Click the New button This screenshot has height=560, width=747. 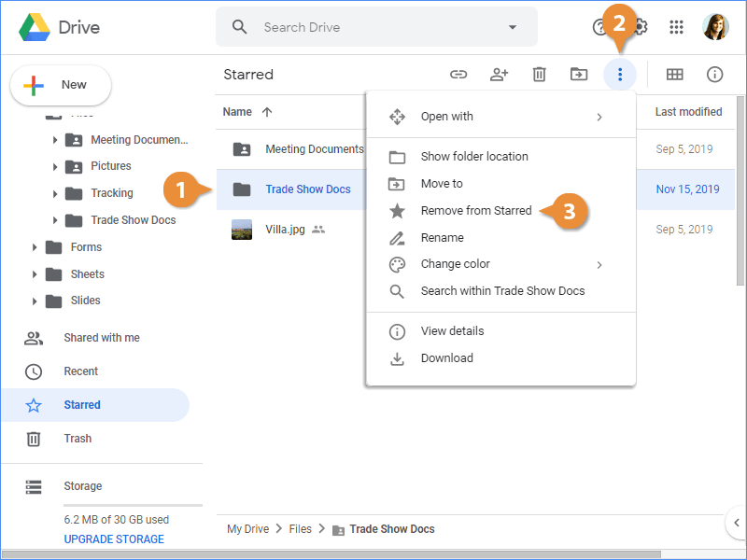61,85
